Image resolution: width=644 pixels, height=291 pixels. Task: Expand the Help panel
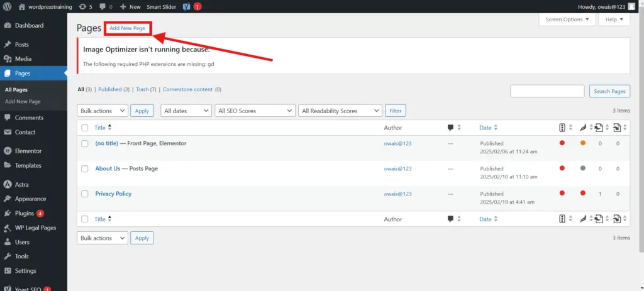614,19
